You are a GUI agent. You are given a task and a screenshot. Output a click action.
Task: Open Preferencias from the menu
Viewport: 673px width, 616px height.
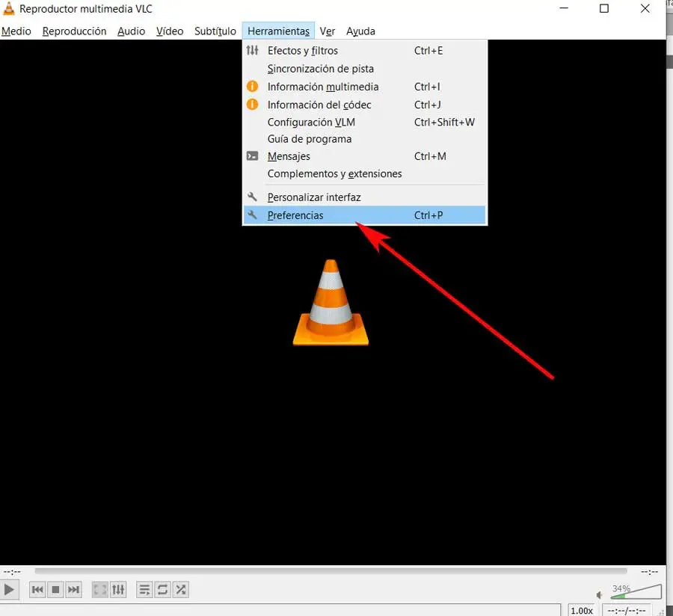click(x=365, y=215)
